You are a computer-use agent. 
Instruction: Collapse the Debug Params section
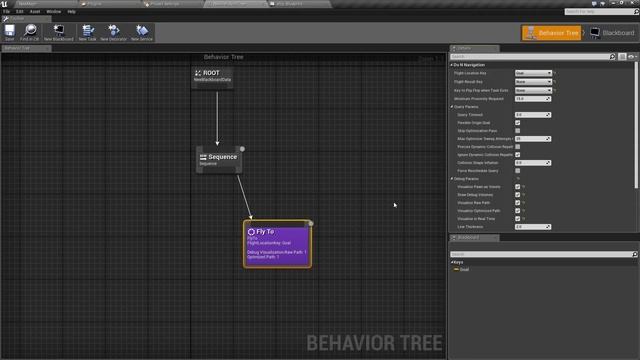click(452, 179)
